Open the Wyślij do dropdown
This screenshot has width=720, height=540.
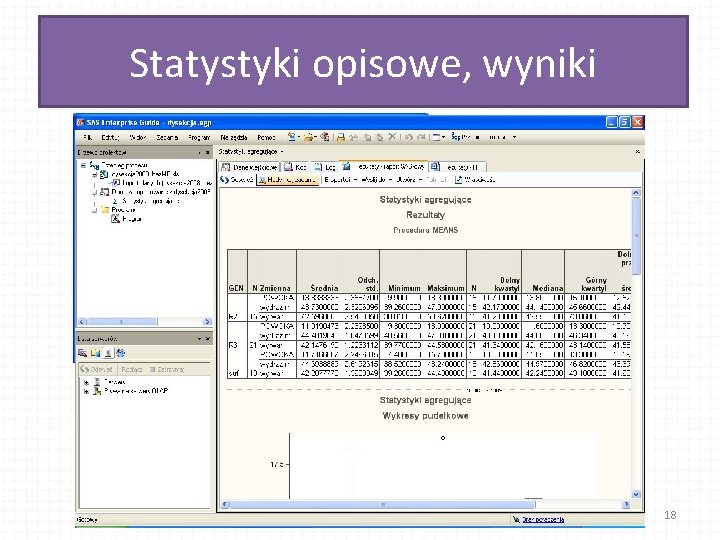(377, 180)
